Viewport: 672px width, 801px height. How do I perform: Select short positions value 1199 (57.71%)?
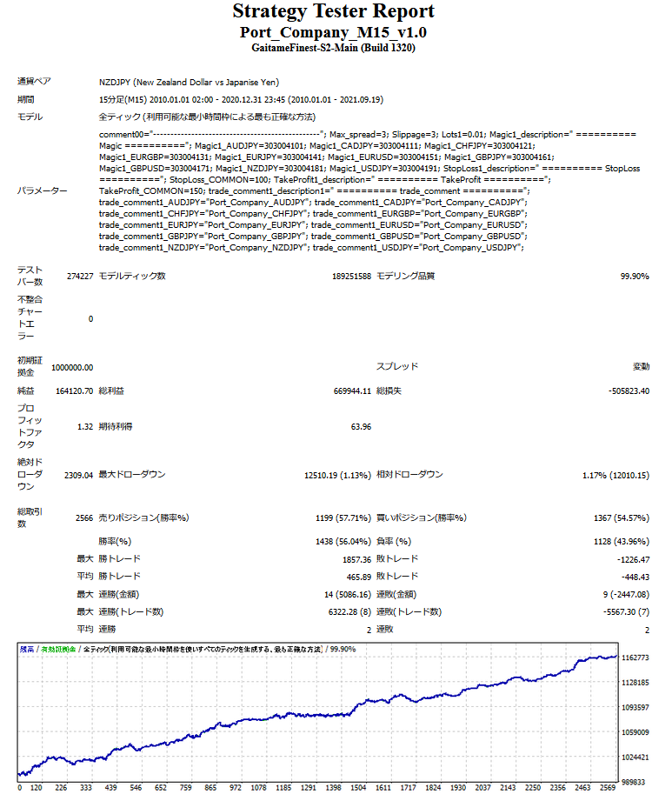(343, 518)
